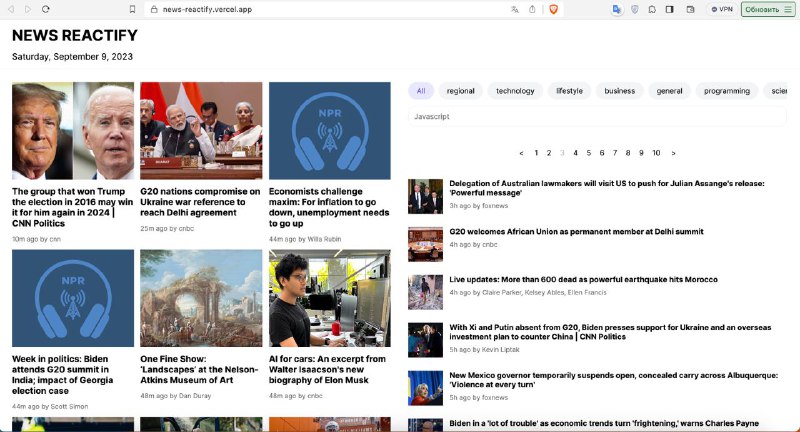Go to pagination page 5
This screenshot has width=800, height=432.
tap(589, 153)
